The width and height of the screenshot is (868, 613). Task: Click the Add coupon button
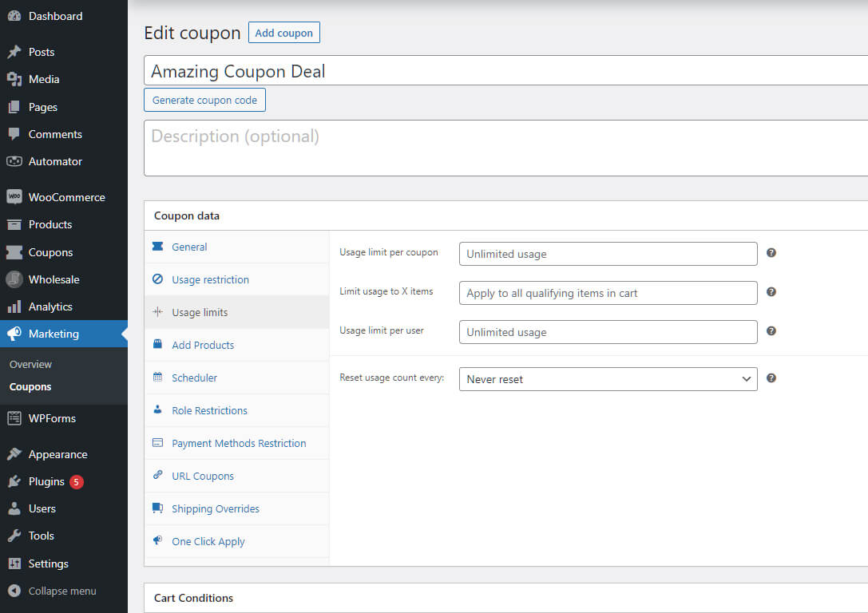283,33
